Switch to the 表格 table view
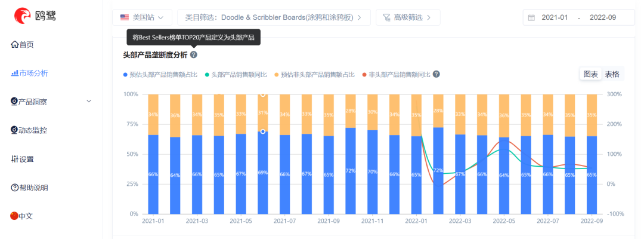 tap(612, 75)
